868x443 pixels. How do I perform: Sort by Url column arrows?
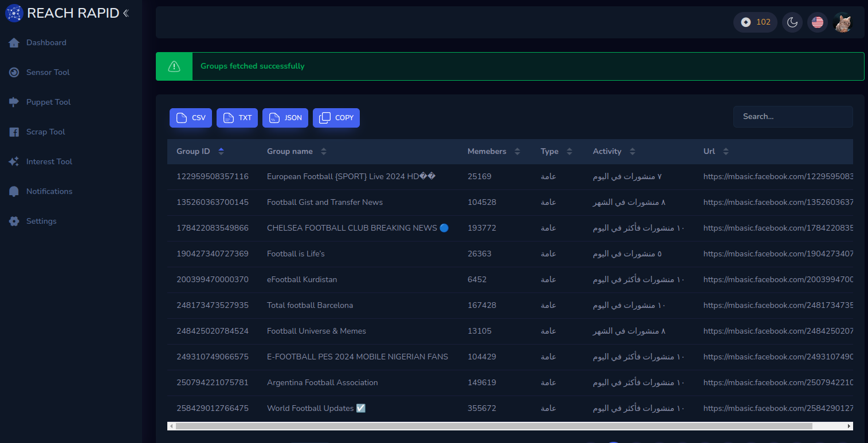[726, 152]
